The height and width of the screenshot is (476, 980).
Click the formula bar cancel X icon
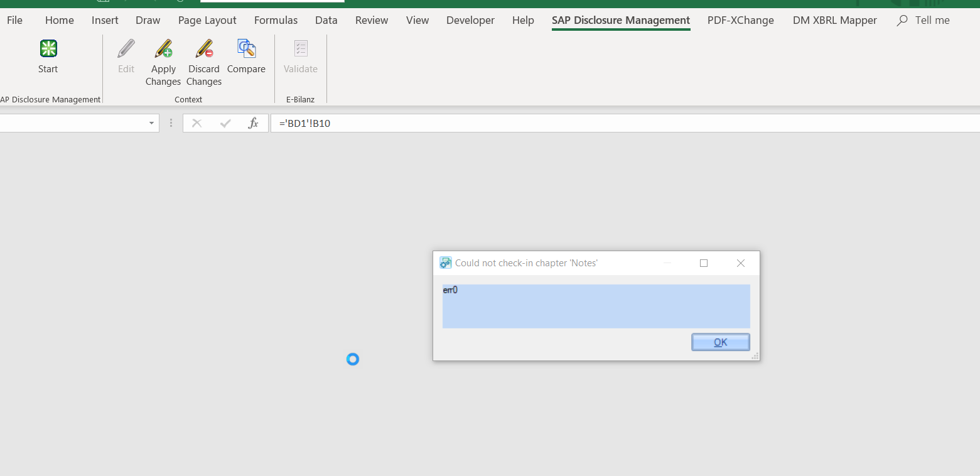[x=197, y=123]
